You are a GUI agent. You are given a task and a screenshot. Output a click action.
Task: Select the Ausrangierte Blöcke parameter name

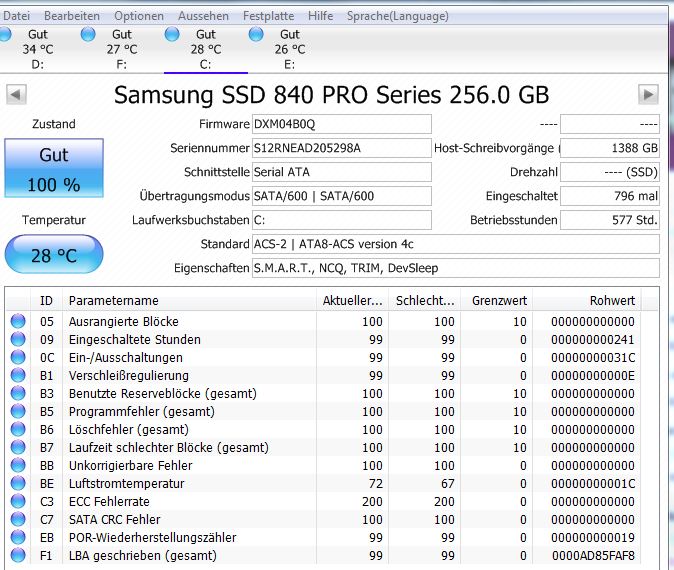(x=123, y=322)
